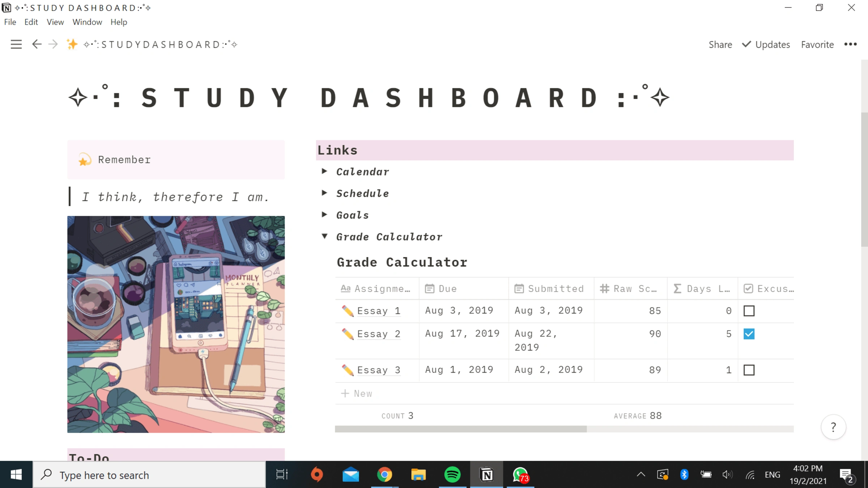This screenshot has width=868, height=488.
Task: Expand the Calendar toggle under Links
Action: coord(324,171)
